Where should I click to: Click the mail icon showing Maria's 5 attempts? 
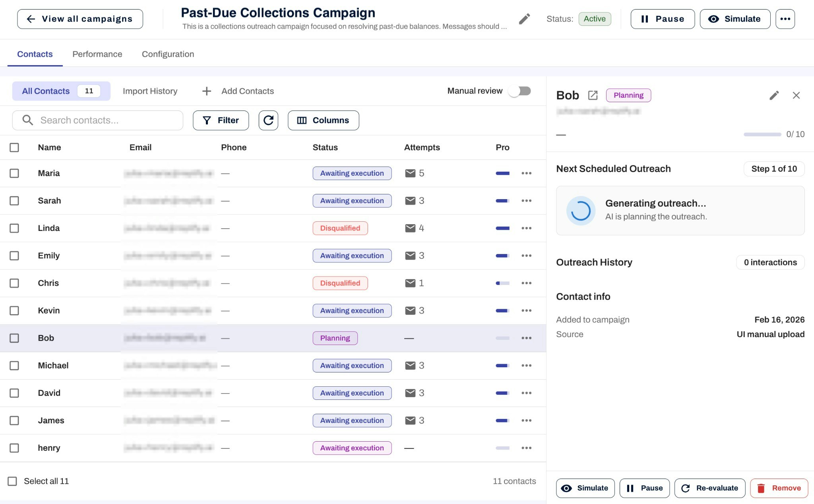(x=411, y=173)
